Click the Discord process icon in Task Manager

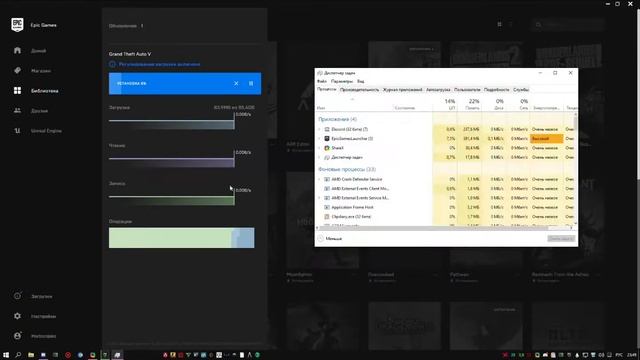(x=327, y=129)
